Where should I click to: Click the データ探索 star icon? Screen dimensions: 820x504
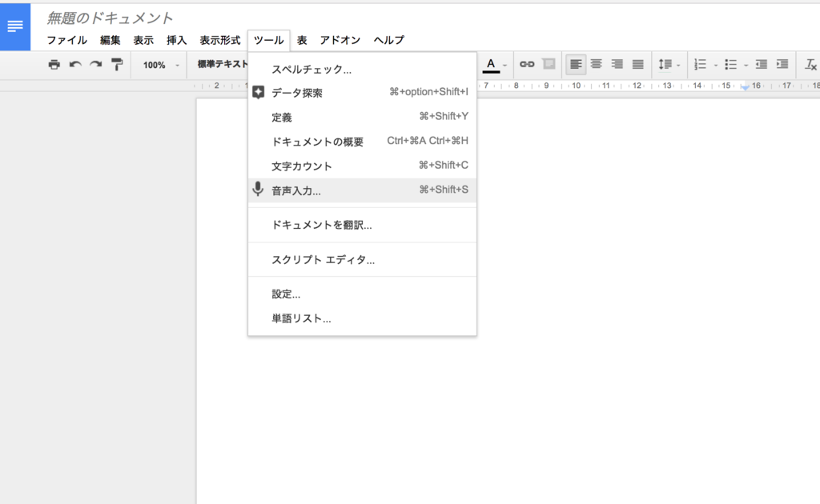259,93
